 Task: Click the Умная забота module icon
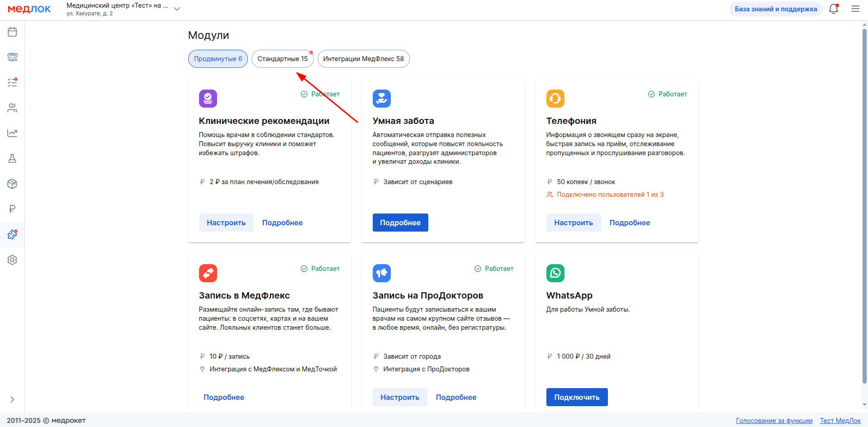click(x=382, y=99)
